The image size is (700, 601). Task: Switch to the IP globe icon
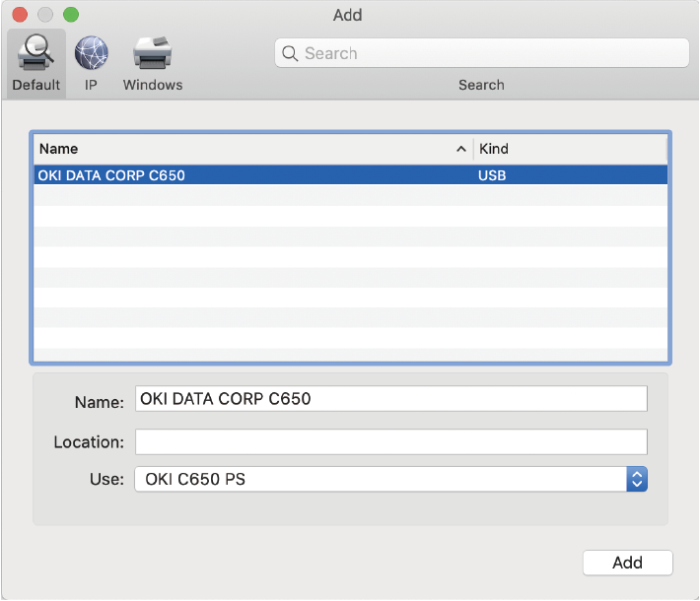[92, 52]
